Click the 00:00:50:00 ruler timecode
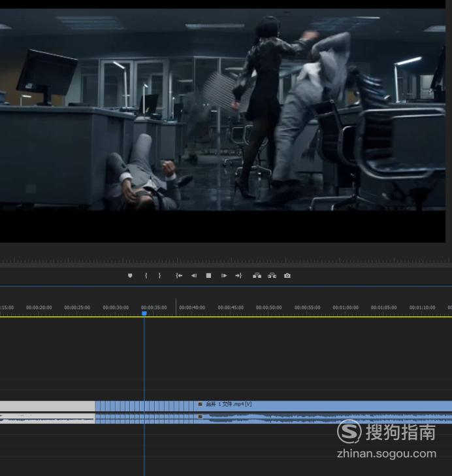 [268, 307]
